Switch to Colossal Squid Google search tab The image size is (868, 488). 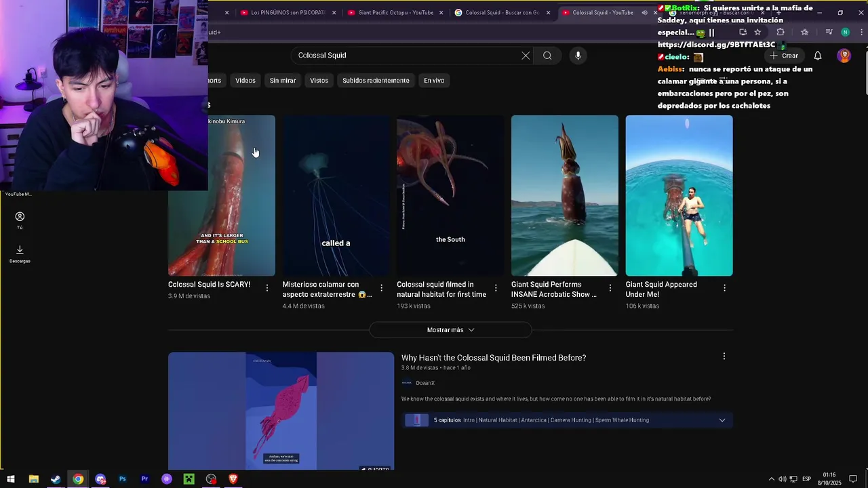pos(502,12)
